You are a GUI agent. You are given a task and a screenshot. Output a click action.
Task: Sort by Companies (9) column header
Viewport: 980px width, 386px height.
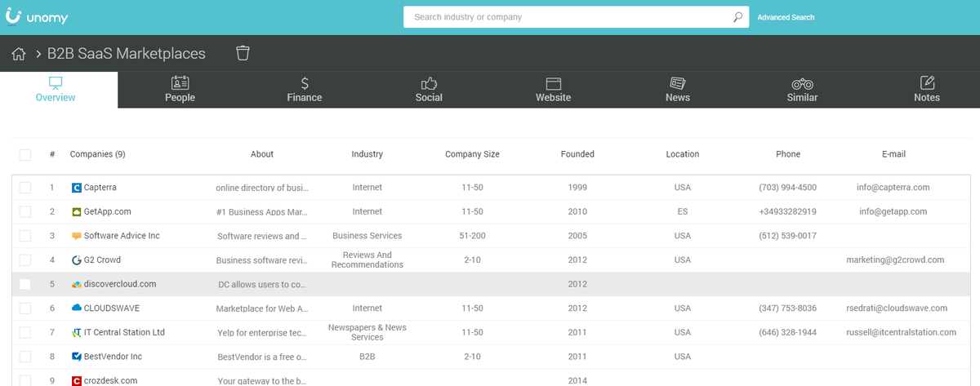97,154
